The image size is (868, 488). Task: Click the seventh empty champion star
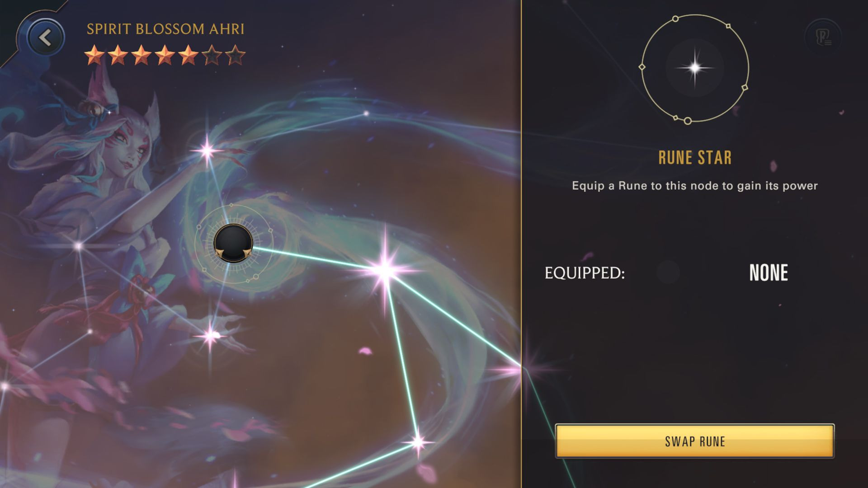tap(236, 55)
